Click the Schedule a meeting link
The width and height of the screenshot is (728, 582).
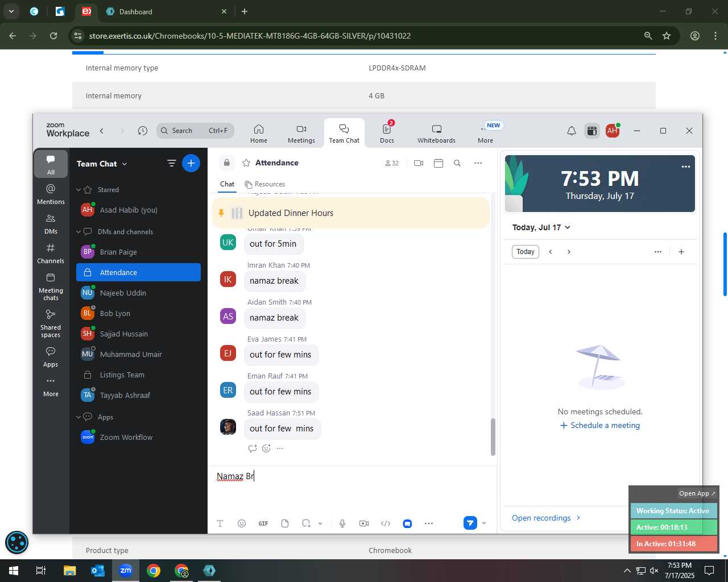pos(600,425)
